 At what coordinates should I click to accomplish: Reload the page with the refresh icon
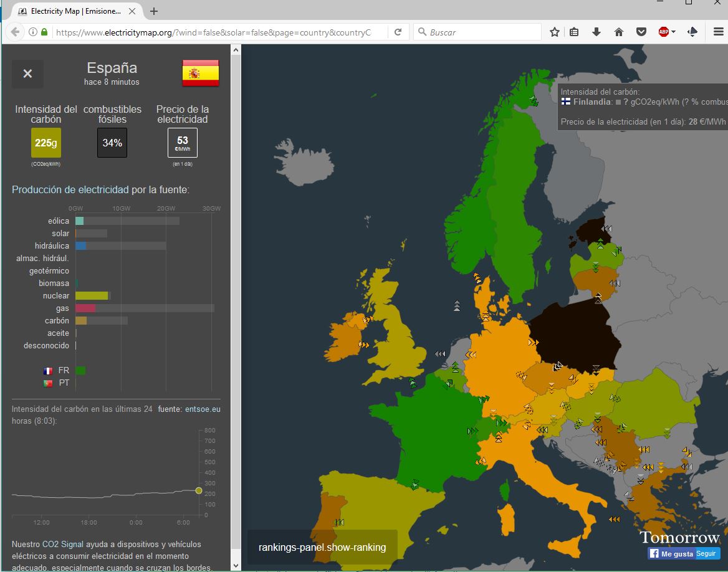(x=398, y=32)
